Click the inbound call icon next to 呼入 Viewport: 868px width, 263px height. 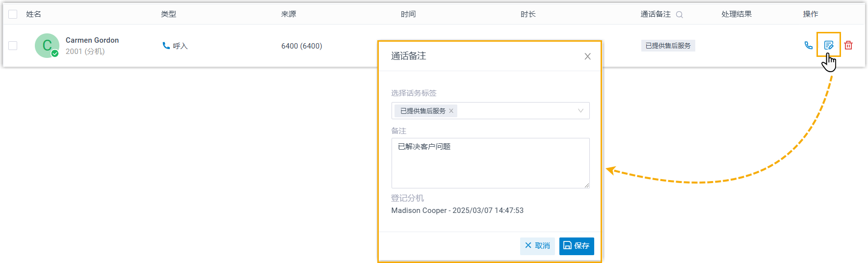166,46
